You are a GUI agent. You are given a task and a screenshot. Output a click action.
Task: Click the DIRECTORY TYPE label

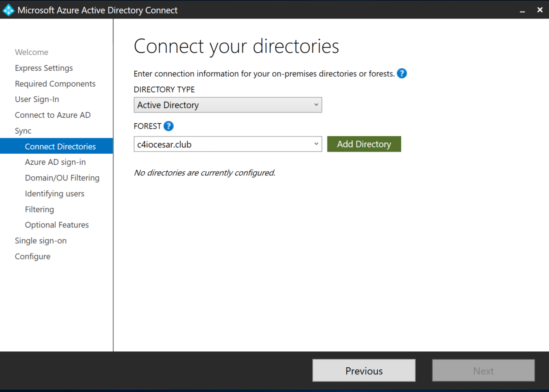coord(164,90)
